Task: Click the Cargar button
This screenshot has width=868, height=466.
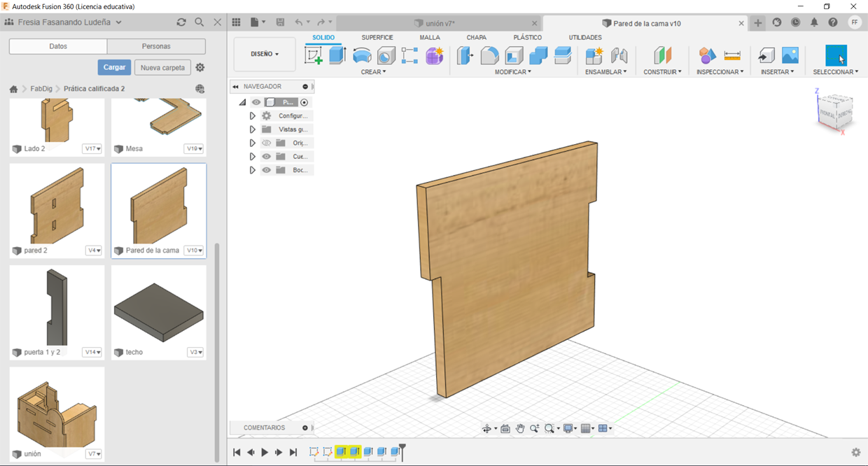Action: [x=114, y=67]
